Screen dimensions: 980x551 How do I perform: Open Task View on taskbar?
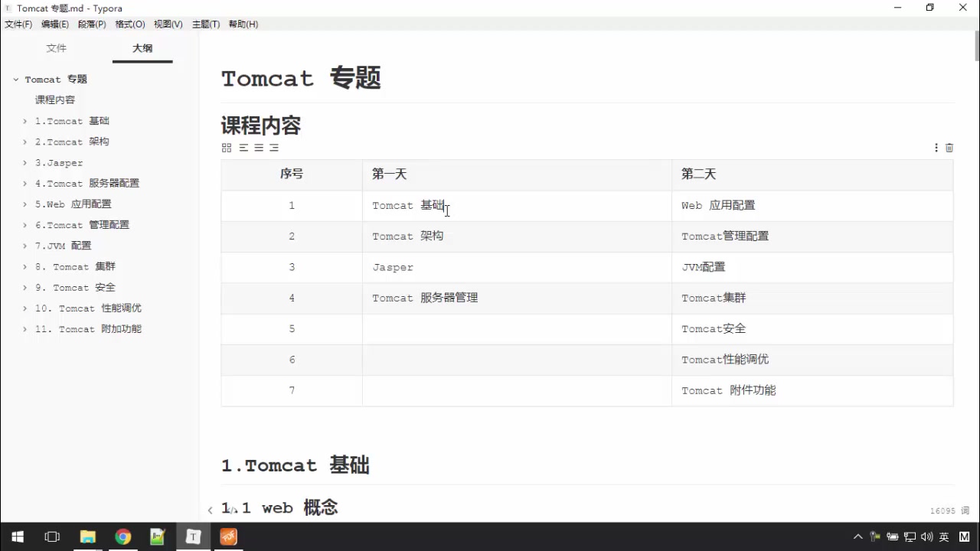52,536
